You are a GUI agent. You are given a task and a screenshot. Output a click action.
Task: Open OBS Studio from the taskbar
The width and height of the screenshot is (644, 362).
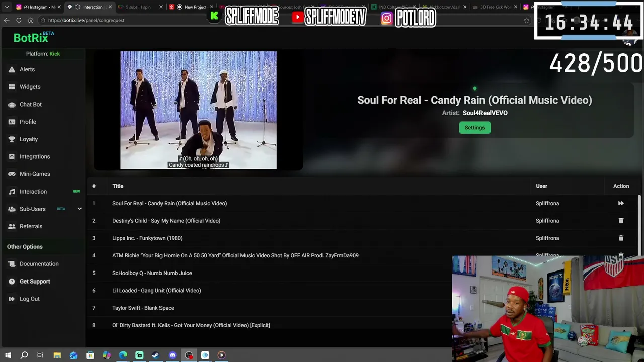click(x=189, y=355)
